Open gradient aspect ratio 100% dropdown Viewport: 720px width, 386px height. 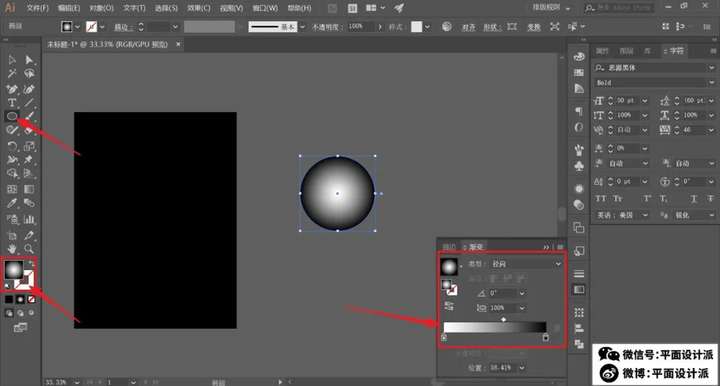tap(522, 308)
